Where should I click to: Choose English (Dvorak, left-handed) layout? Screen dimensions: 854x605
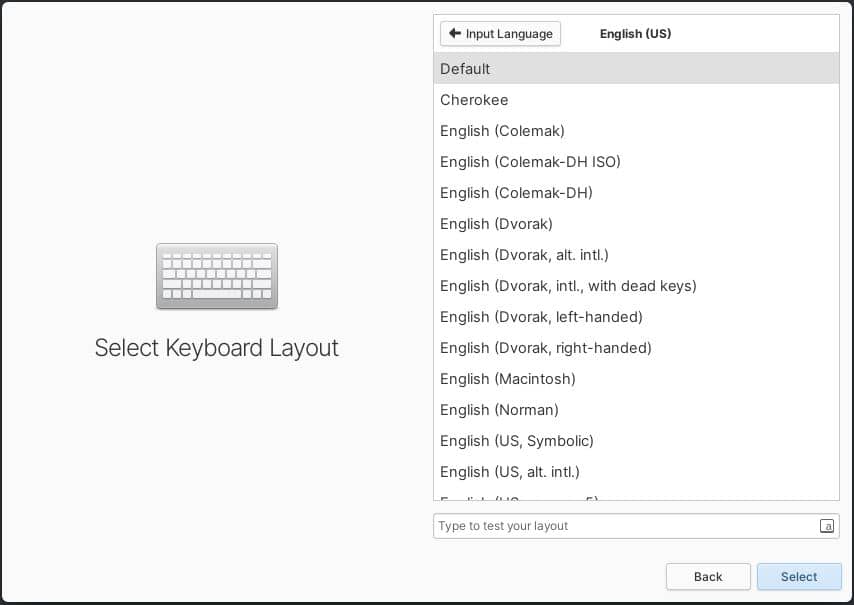[636, 317]
